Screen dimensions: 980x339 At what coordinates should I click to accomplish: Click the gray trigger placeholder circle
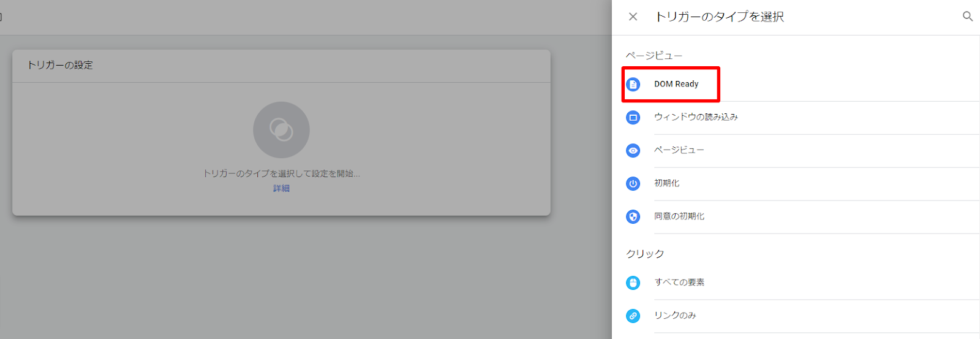(x=281, y=130)
